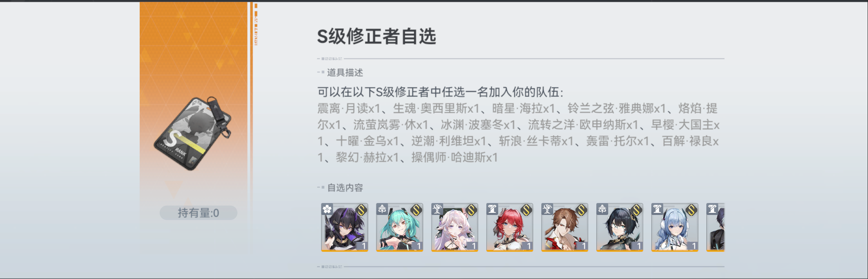
Task: Pick the brown-haired man portrait
Action: [565, 227]
